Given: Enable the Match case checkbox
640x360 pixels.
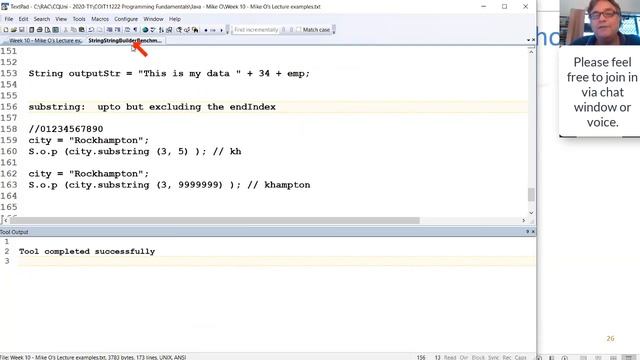Looking at the screenshot, I should click(x=299, y=30).
